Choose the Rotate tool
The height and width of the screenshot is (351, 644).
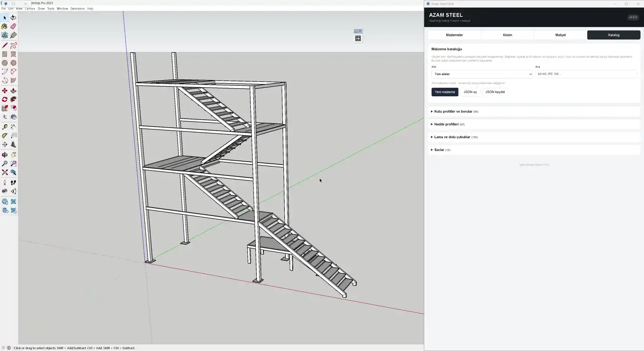[4, 99]
